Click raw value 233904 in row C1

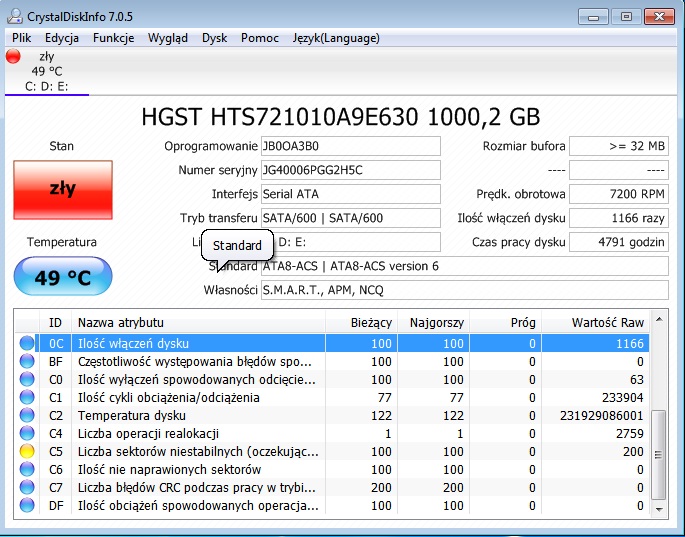point(622,397)
